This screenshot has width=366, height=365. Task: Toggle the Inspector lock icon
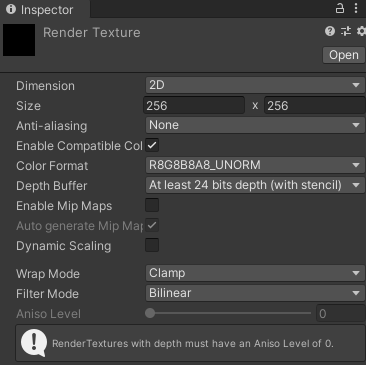tap(340, 8)
